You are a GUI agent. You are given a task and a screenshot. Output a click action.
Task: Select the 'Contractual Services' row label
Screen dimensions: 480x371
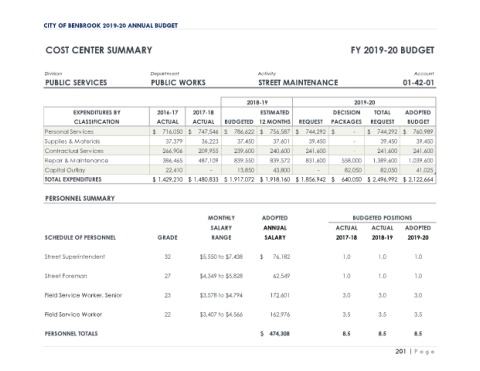click(74, 151)
